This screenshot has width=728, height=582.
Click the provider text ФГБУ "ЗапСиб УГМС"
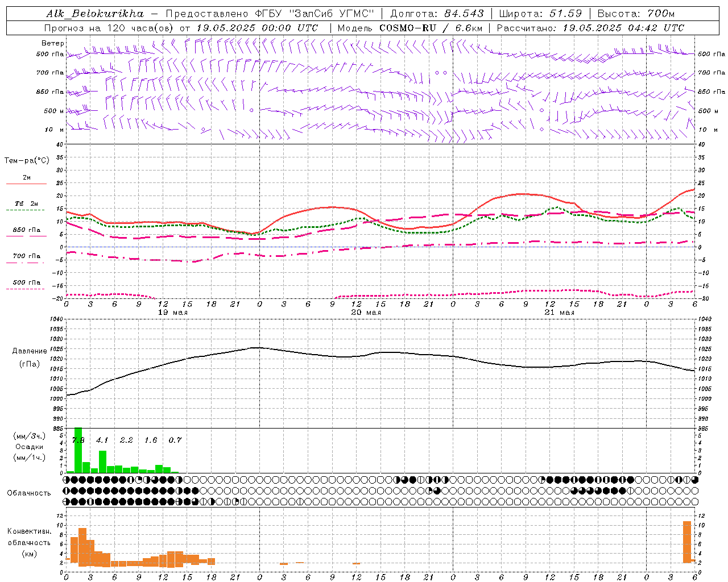click(315, 14)
